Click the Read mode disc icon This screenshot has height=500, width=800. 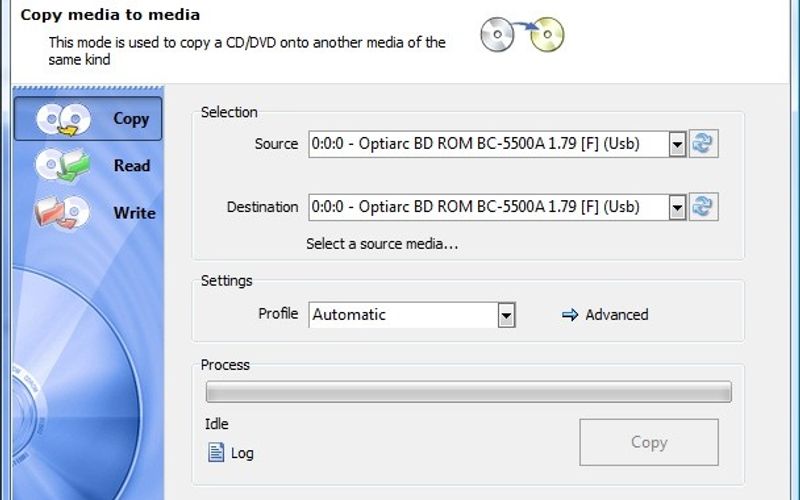tap(62, 166)
